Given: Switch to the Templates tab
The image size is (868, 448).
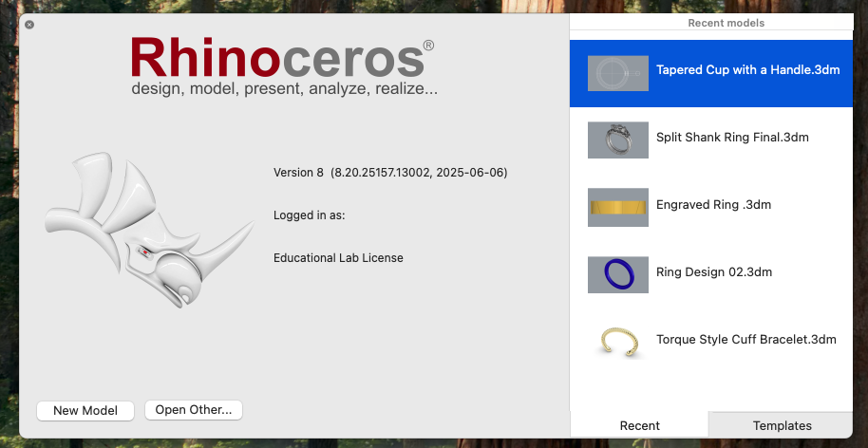Looking at the screenshot, I should tap(782, 425).
